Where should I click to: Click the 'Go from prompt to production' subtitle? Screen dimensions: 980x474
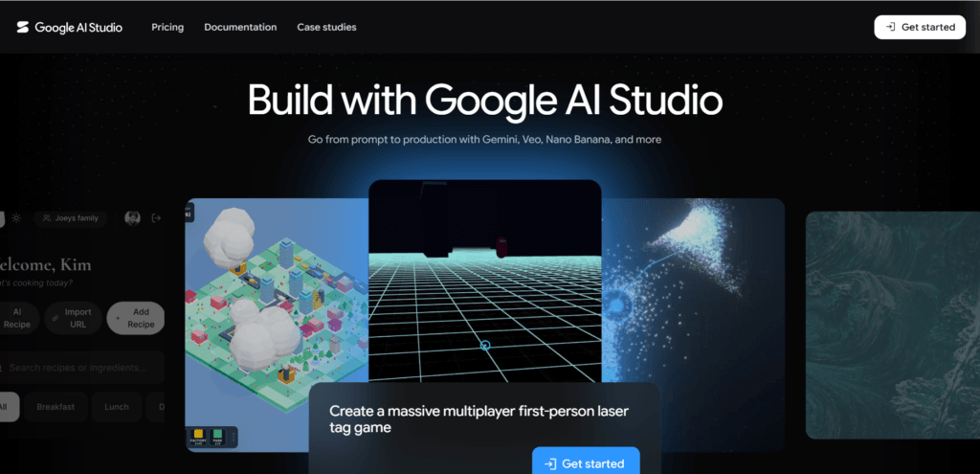pyautogui.click(x=484, y=140)
